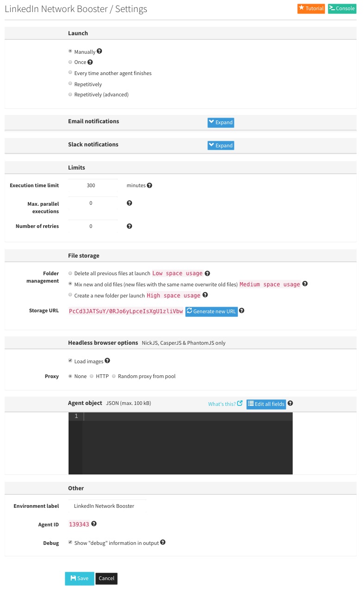Click the refresh icon to generate new URL
Viewport: 364px width, 594px height.
point(189,311)
